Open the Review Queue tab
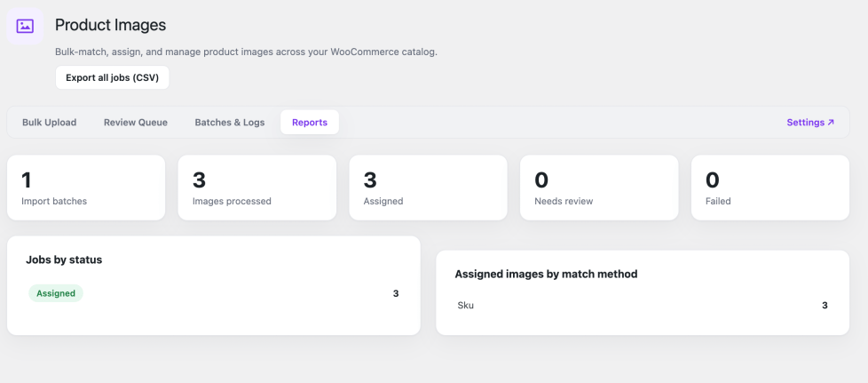 pyautogui.click(x=136, y=123)
